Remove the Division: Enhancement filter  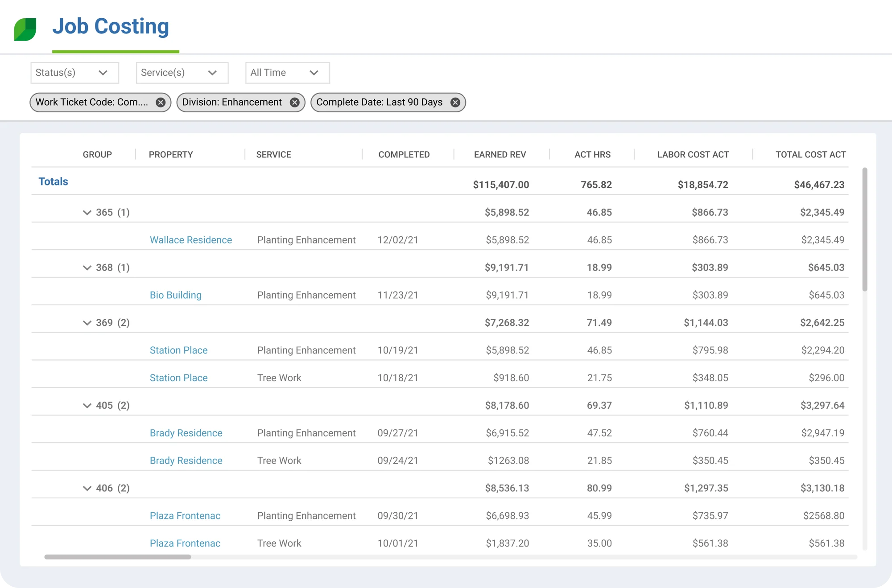point(294,102)
